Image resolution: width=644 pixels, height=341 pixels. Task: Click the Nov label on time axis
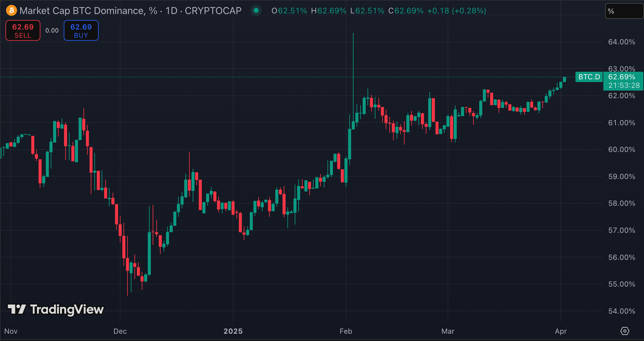click(11, 331)
